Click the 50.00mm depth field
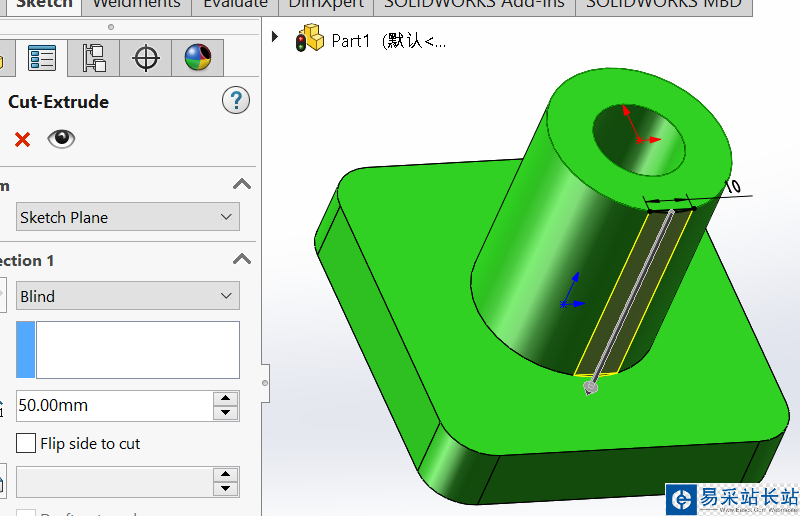The height and width of the screenshot is (516, 800). 114,406
